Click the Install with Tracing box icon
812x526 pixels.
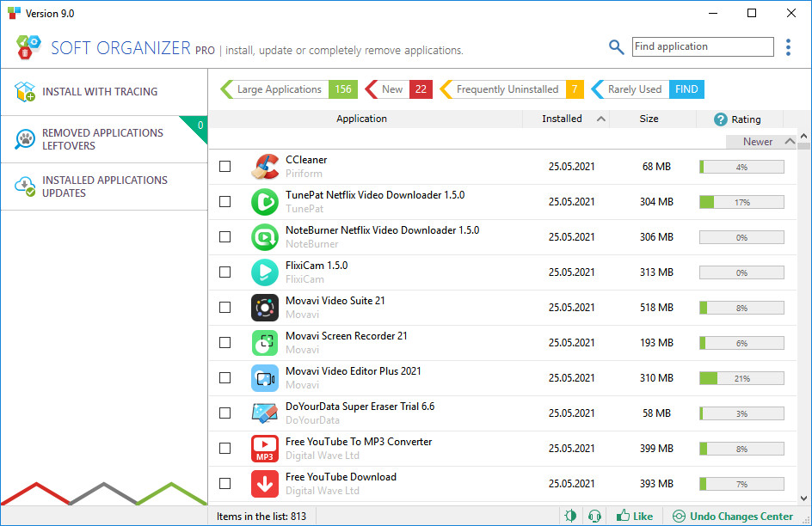(x=25, y=92)
